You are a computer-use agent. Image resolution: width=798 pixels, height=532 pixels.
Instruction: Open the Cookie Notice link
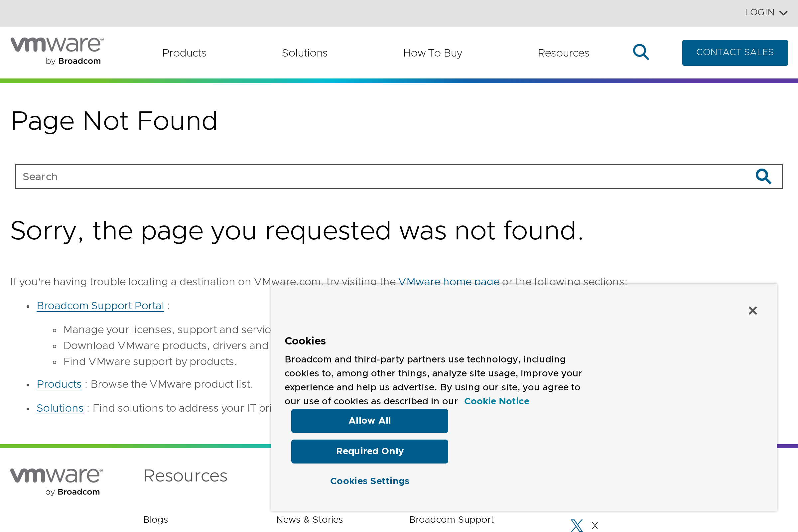coord(496,401)
